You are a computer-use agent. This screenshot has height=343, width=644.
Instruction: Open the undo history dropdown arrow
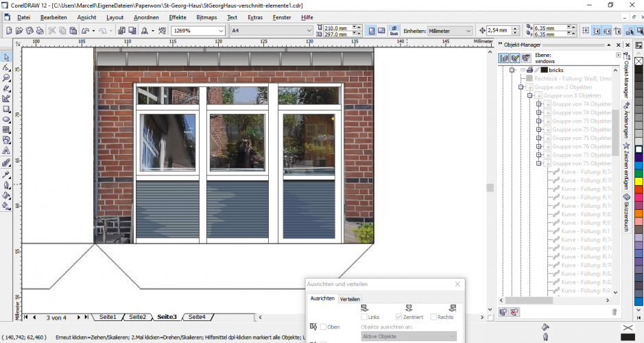click(94, 31)
